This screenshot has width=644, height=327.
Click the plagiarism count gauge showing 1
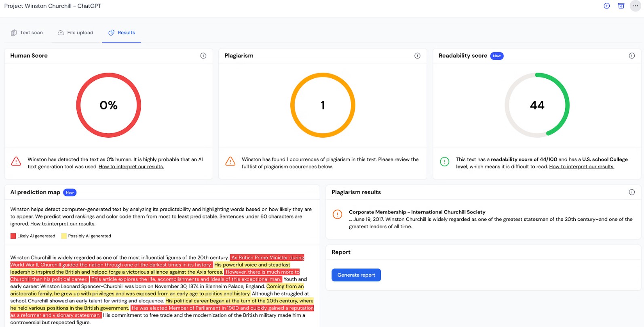(323, 105)
